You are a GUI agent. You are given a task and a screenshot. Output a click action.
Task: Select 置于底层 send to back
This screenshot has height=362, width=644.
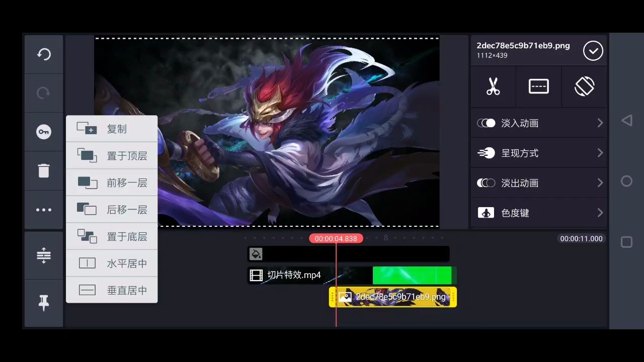[112, 237]
